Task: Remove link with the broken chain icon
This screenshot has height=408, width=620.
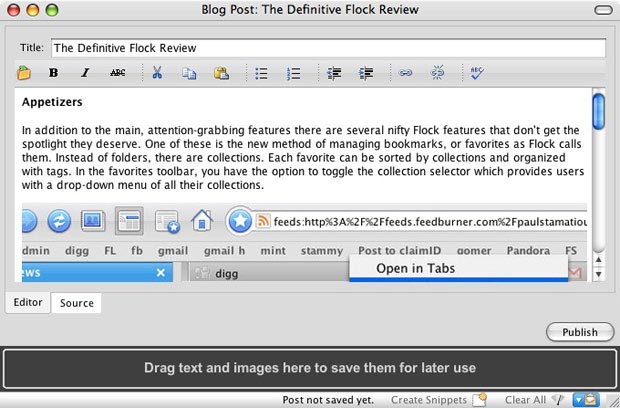Action: click(x=437, y=73)
